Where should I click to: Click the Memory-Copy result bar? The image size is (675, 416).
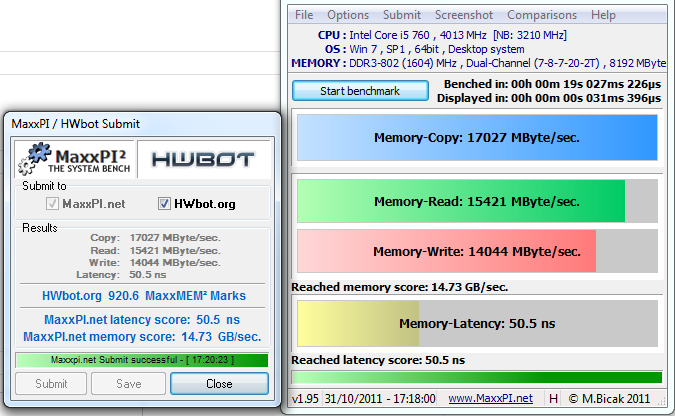(x=477, y=137)
